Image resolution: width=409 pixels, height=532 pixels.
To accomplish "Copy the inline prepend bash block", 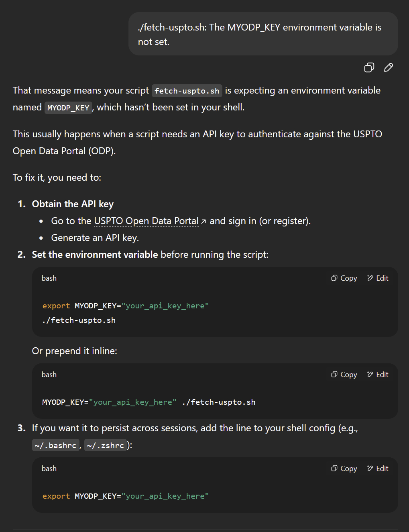I will (x=344, y=375).
